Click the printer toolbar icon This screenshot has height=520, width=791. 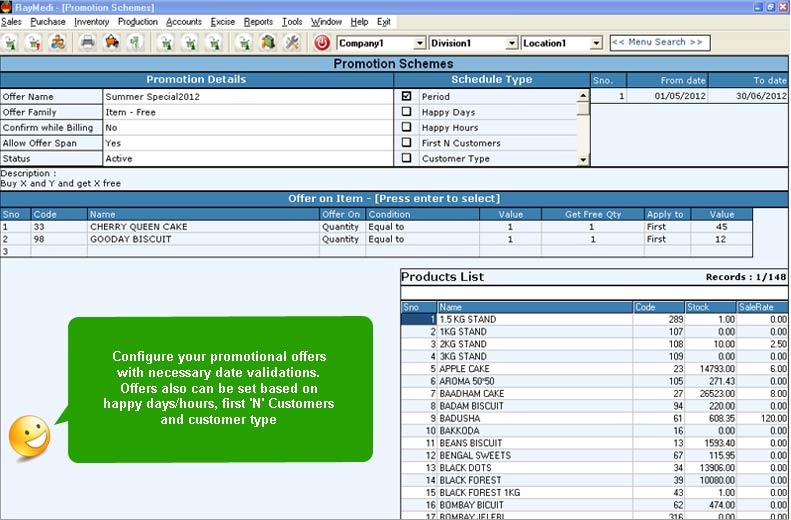(88, 43)
